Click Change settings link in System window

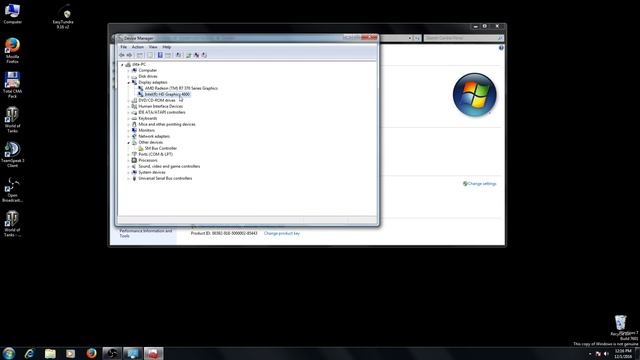[482, 184]
